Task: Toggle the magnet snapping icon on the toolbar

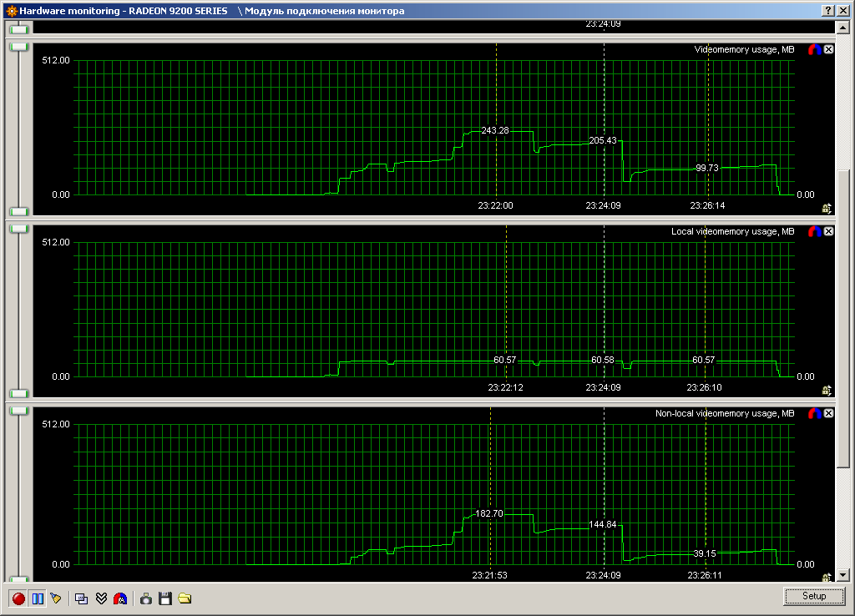Action: (119, 598)
